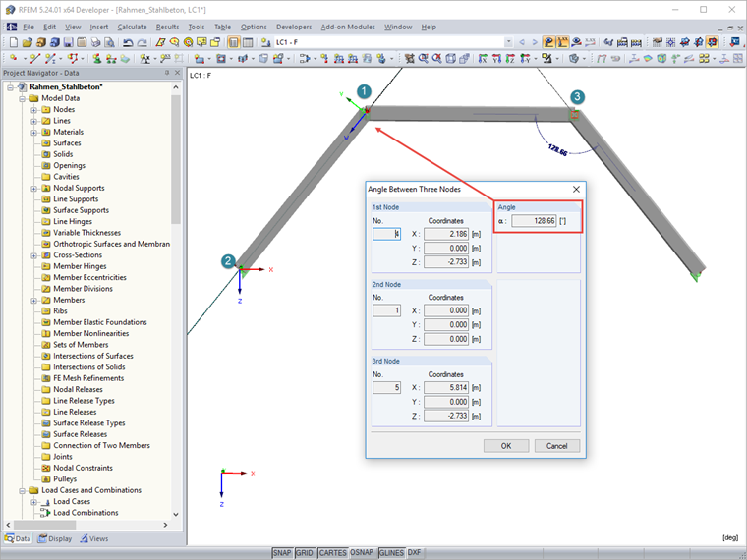Toggle OSNAP in the status bar
Image resolution: width=747 pixels, height=560 pixels.
point(362,553)
